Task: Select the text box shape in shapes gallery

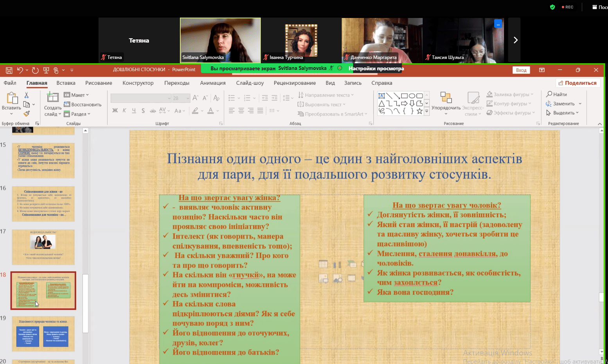Action: point(382,96)
